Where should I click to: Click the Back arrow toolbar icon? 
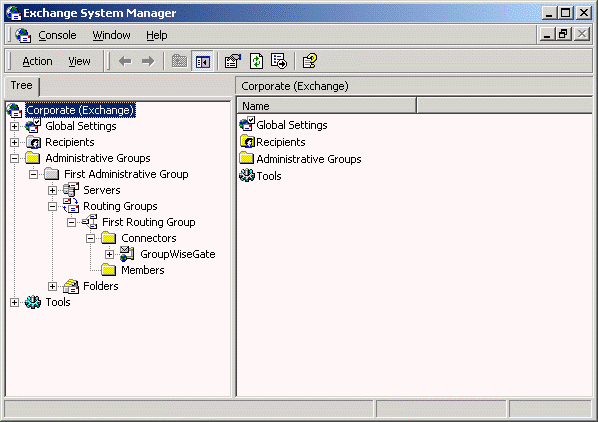(125, 61)
